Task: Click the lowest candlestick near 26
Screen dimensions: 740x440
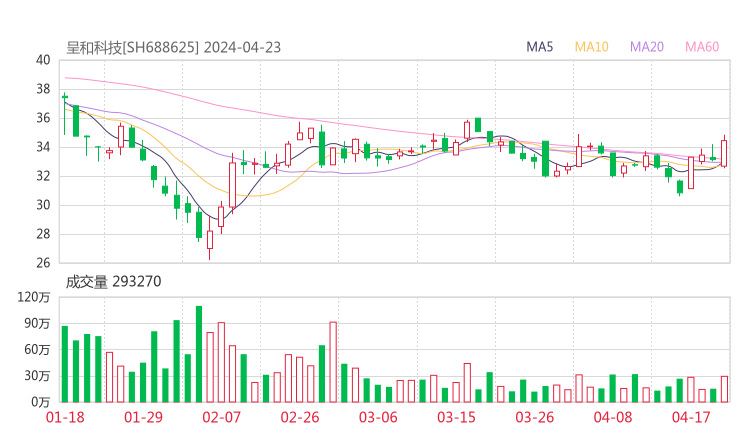Action: click(210, 239)
